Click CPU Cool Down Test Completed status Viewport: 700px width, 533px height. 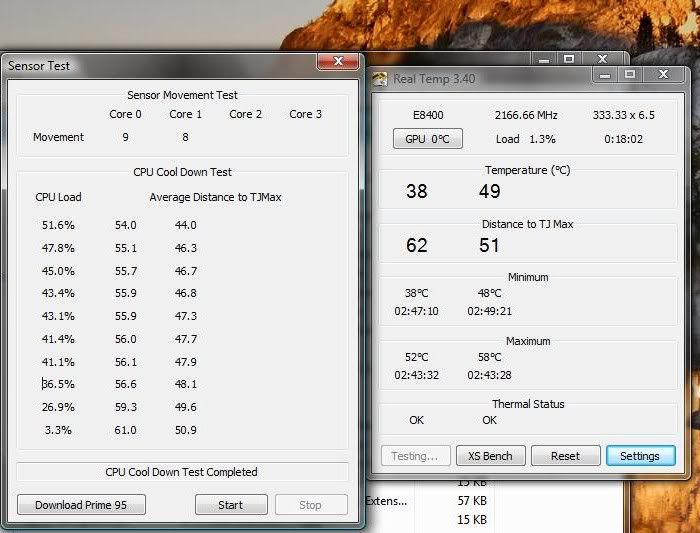coord(182,472)
